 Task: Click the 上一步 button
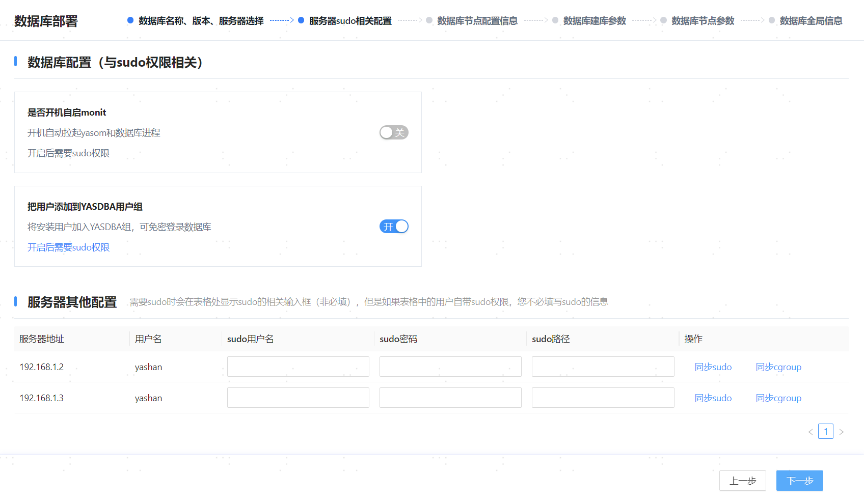click(742, 480)
